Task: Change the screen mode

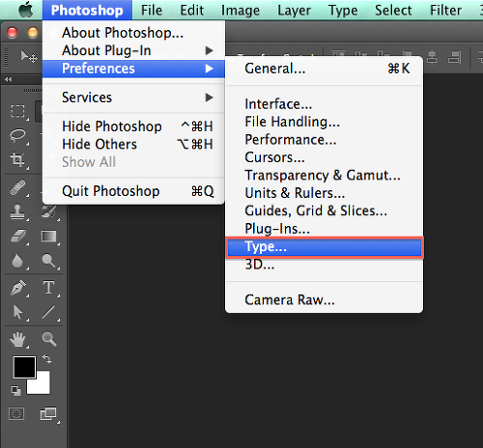Action: pyautogui.click(x=48, y=414)
